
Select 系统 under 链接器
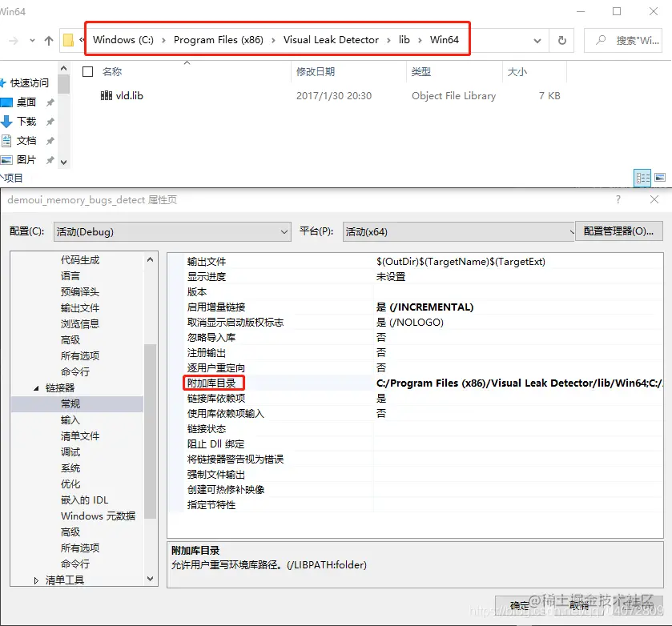(70, 467)
